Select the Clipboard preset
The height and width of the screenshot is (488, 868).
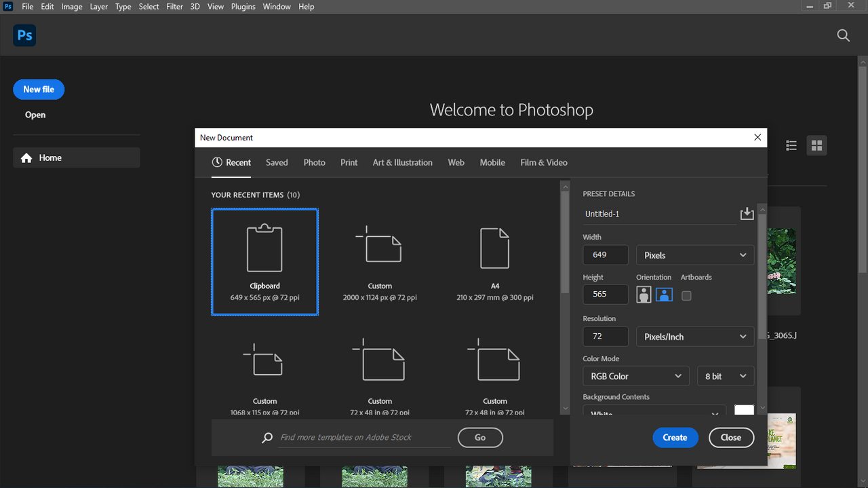[x=264, y=261]
